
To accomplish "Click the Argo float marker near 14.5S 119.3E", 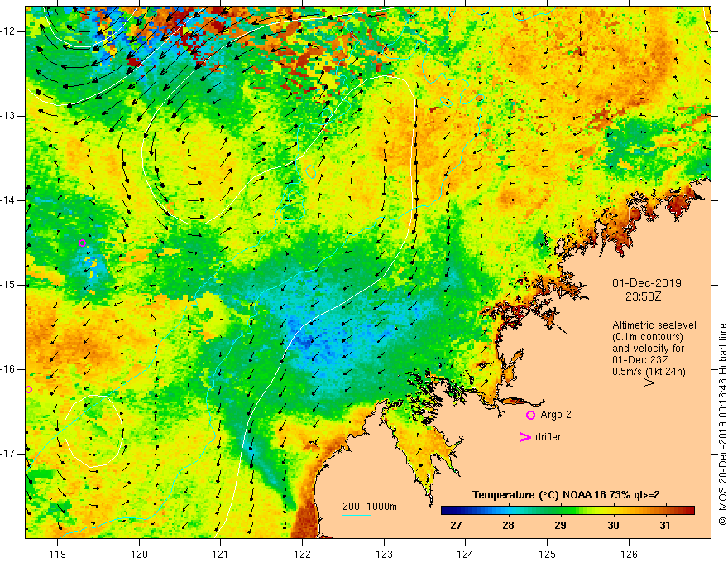I will coord(82,243).
